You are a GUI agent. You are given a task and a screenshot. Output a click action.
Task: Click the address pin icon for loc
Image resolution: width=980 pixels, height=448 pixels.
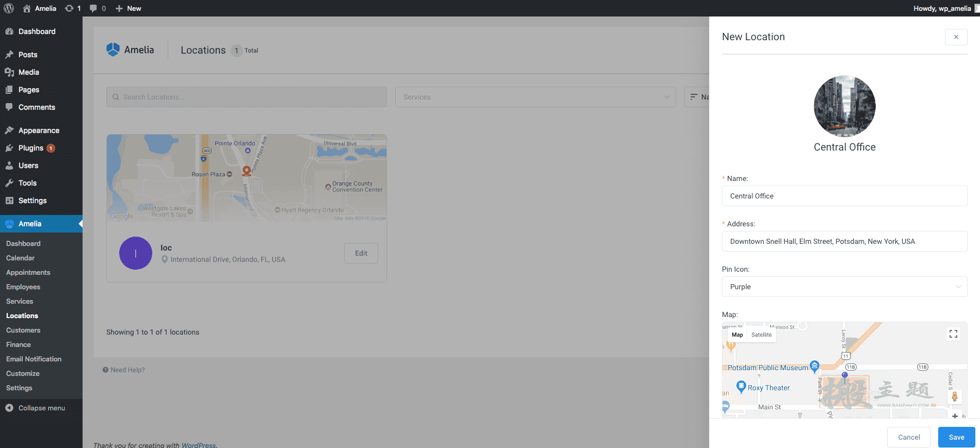(165, 259)
